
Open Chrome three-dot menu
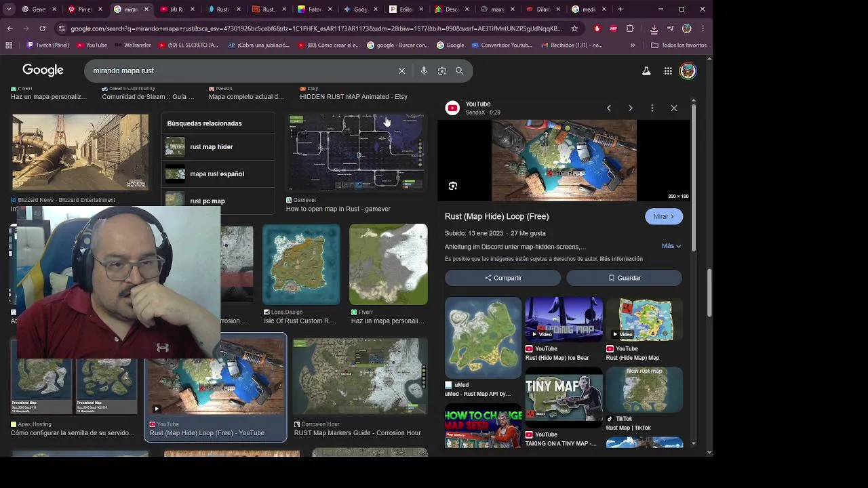pos(703,28)
